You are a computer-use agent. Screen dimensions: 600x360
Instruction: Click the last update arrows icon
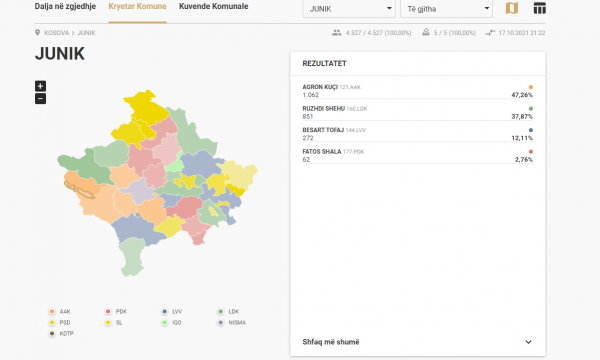pyautogui.click(x=490, y=33)
